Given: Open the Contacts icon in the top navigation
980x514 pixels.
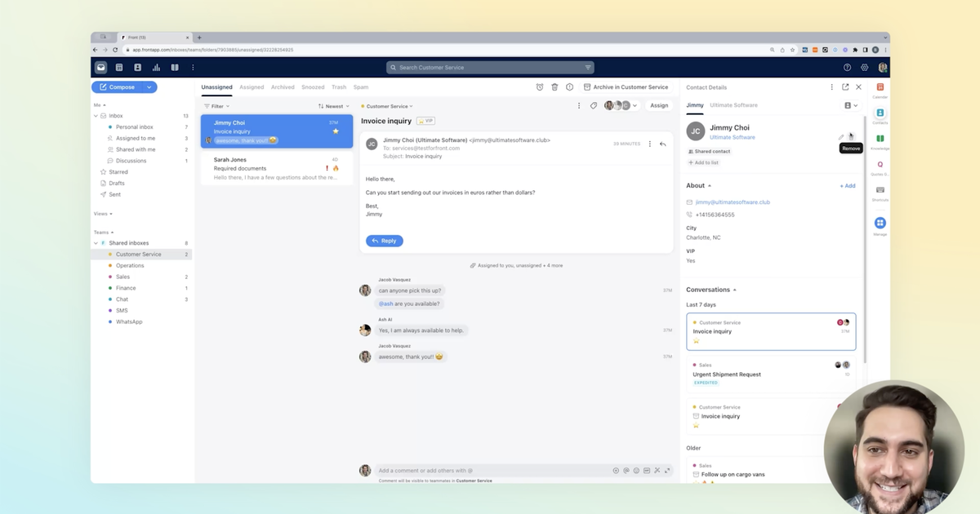Looking at the screenshot, I should [137, 68].
